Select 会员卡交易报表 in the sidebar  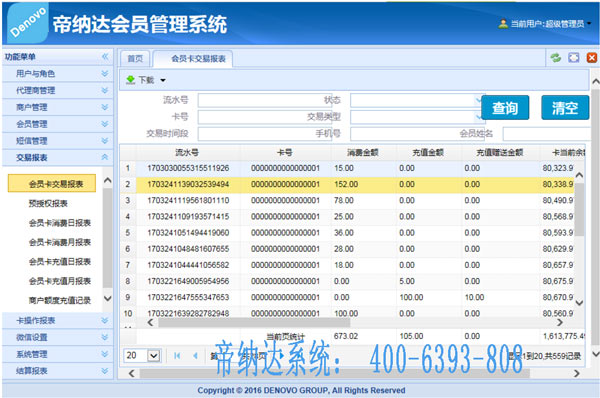tap(52, 184)
